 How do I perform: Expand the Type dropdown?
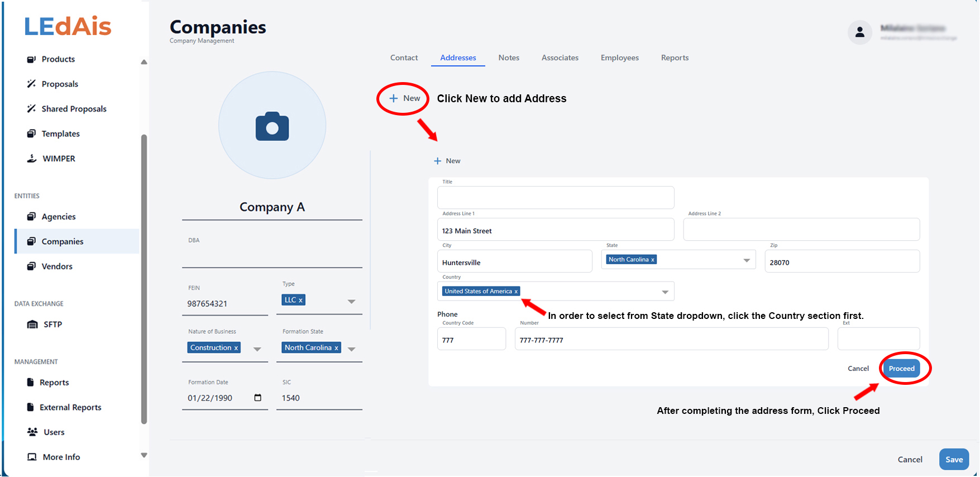[x=351, y=302]
